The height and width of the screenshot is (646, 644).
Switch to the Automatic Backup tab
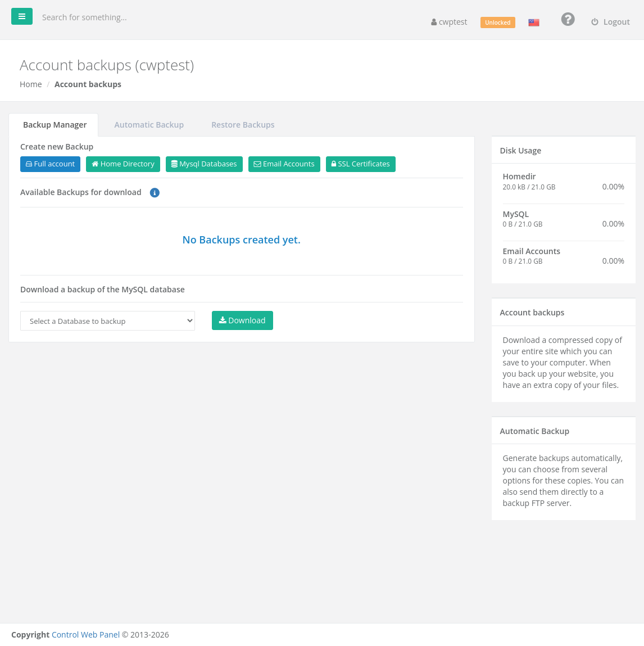[x=149, y=125]
